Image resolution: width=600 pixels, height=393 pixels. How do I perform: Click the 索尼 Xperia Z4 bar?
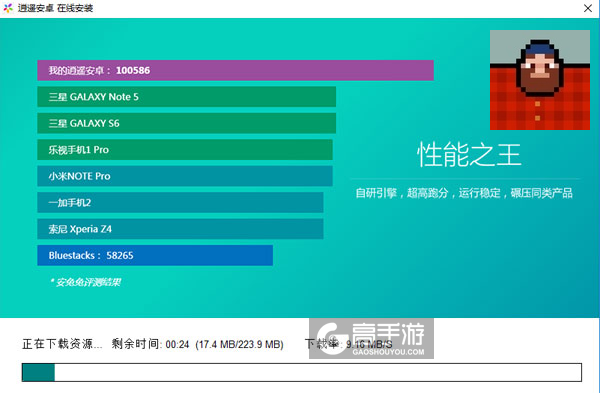click(x=180, y=229)
